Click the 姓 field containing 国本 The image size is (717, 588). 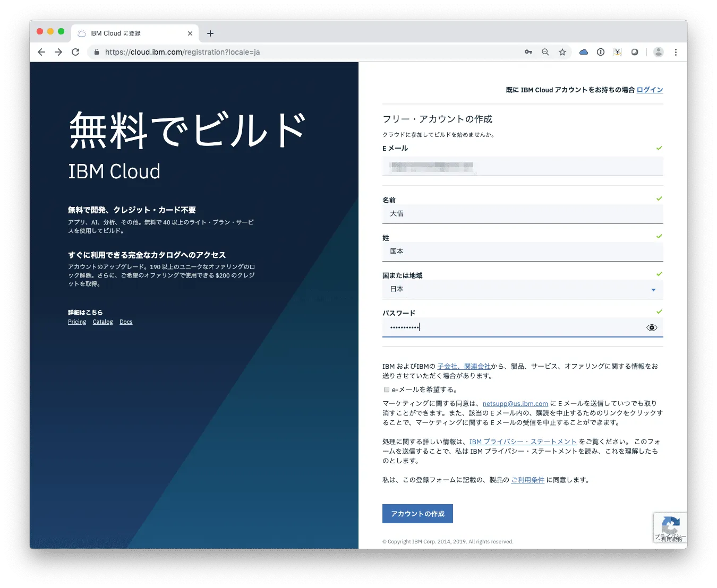point(523,252)
